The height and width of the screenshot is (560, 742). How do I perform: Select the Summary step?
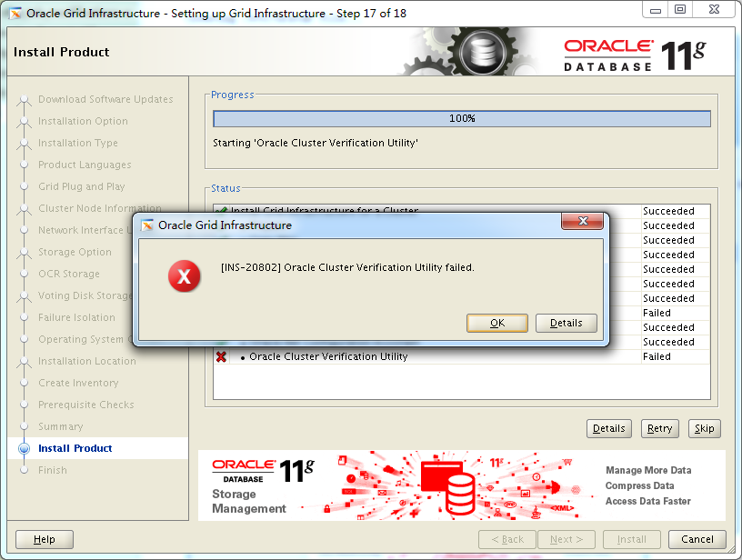tap(61, 426)
